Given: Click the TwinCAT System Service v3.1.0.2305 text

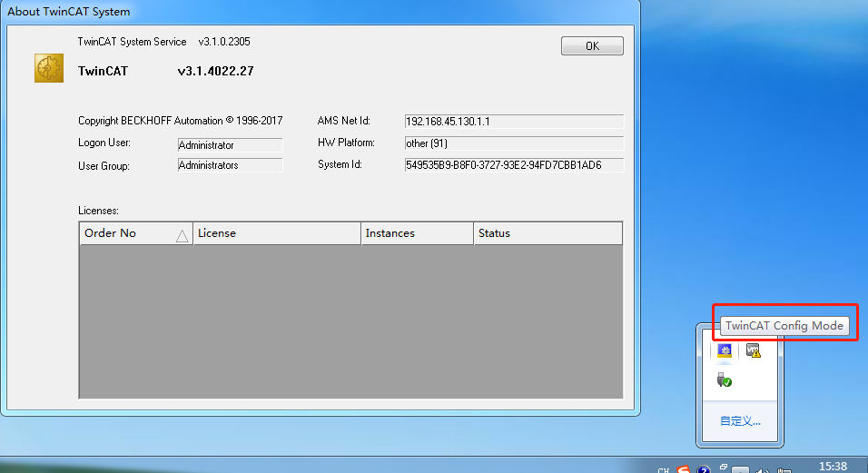Looking at the screenshot, I should [163, 42].
